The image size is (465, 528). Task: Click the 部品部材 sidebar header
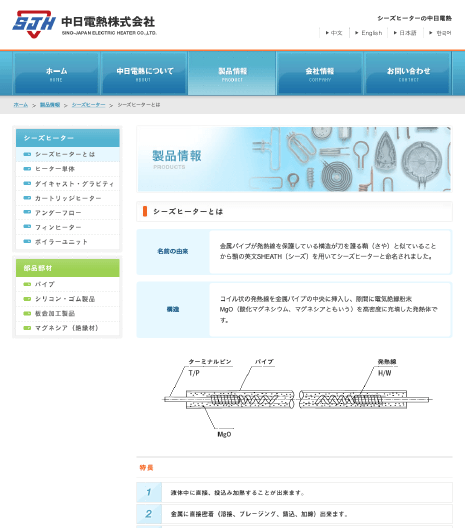point(68,268)
